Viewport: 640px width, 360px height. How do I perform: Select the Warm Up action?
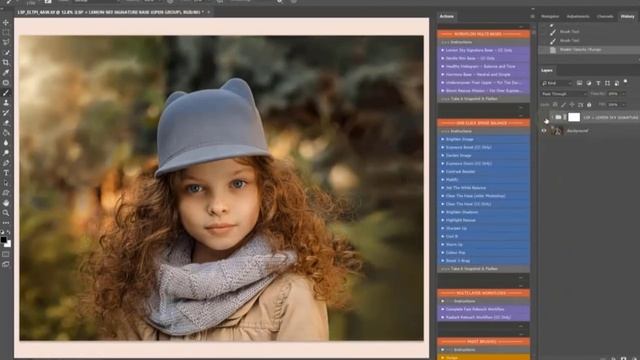pos(484,244)
